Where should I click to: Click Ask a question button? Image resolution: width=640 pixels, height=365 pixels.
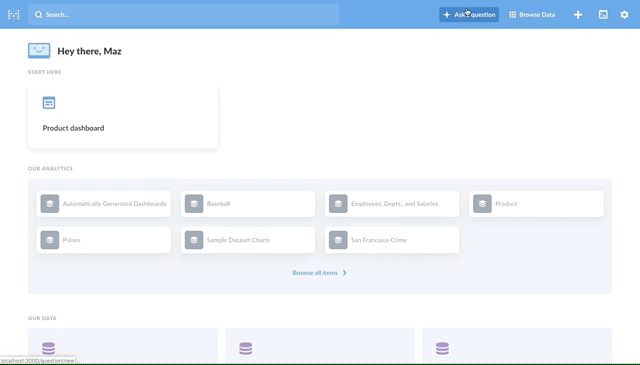(469, 15)
